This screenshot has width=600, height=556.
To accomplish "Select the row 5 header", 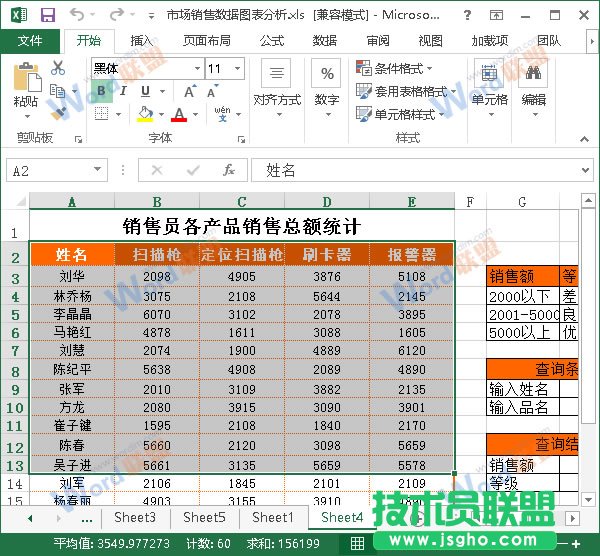I will [x=15, y=315].
